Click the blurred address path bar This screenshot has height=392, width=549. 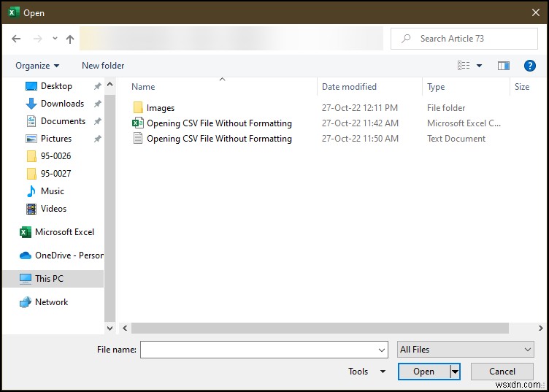231,38
